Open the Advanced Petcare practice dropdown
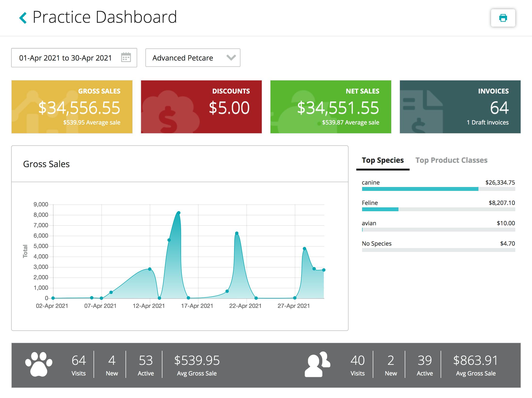The height and width of the screenshot is (398, 532). point(192,58)
